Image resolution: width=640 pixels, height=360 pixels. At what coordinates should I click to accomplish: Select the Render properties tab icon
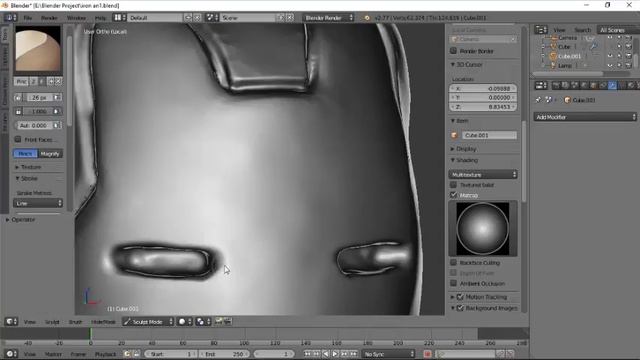click(x=556, y=85)
